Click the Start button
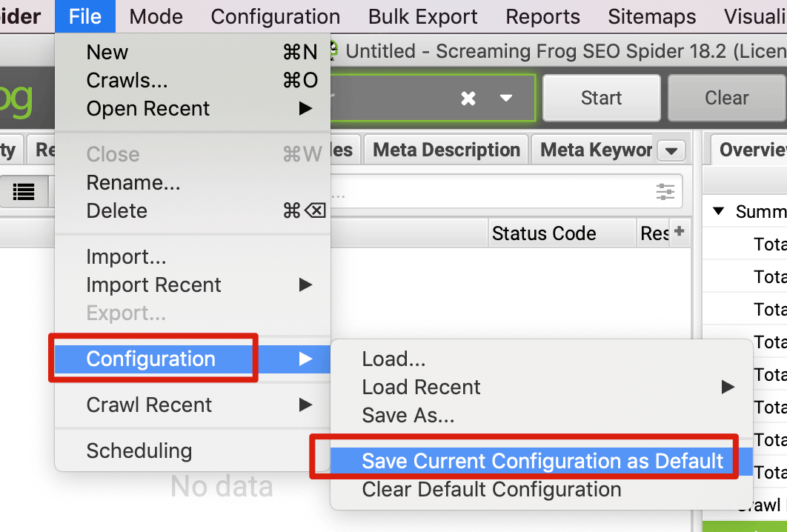This screenshot has height=532, width=787. pyautogui.click(x=601, y=98)
